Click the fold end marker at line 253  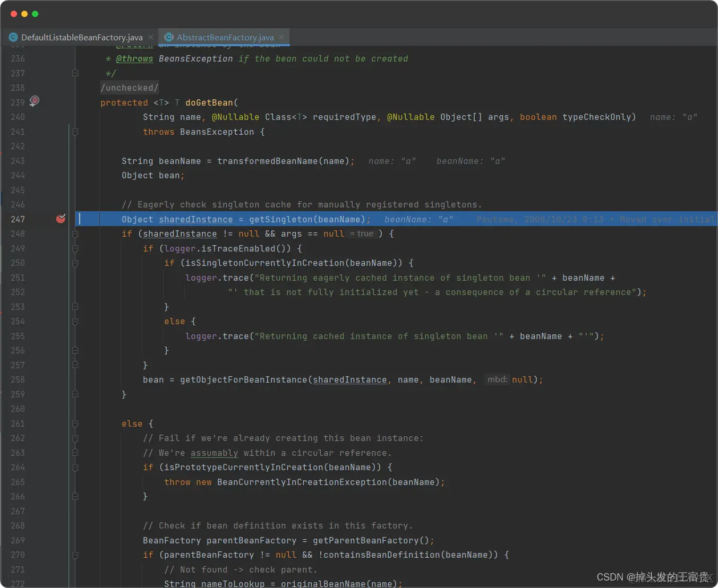coord(75,306)
